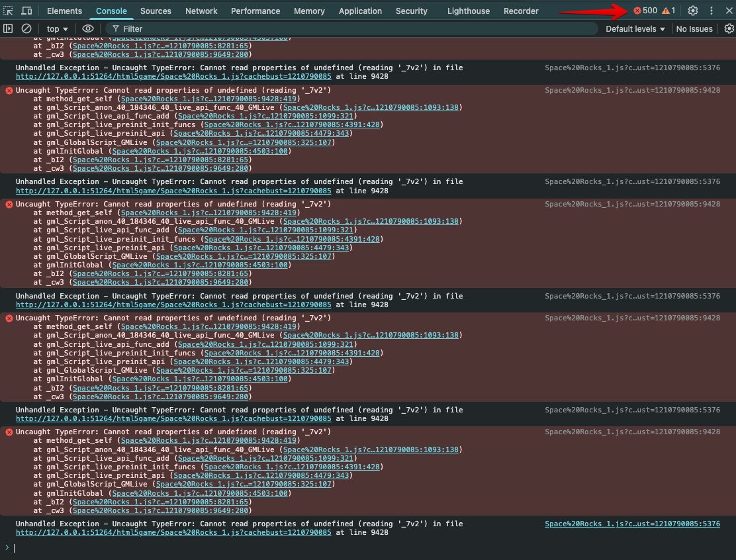
Task: Open method_get_self link in last error block
Action: pos(209,440)
